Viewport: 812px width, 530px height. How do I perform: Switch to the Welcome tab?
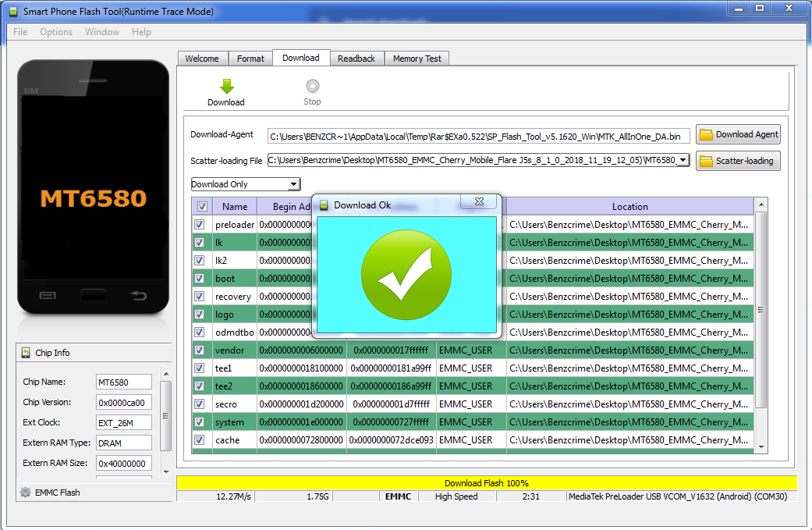pyautogui.click(x=202, y=59)
